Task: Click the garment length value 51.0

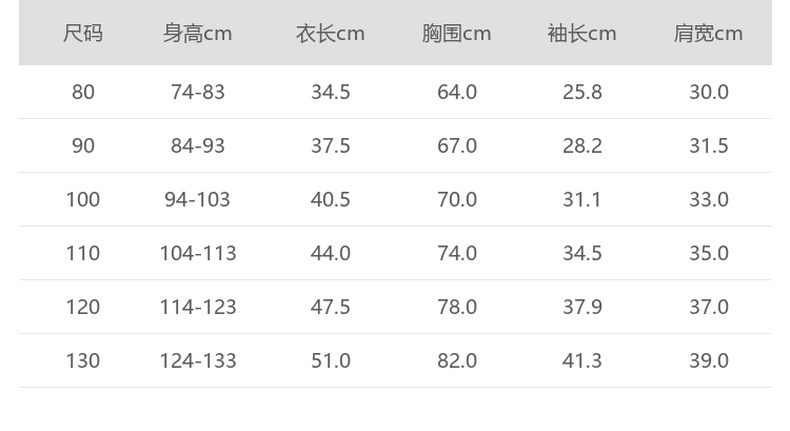Action: pyautogui.click(x=330, y=361)
